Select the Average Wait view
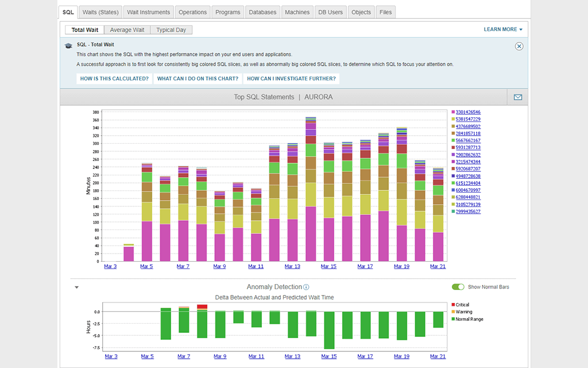The width and height of the screenshot is (588, 368). [127, 29]
